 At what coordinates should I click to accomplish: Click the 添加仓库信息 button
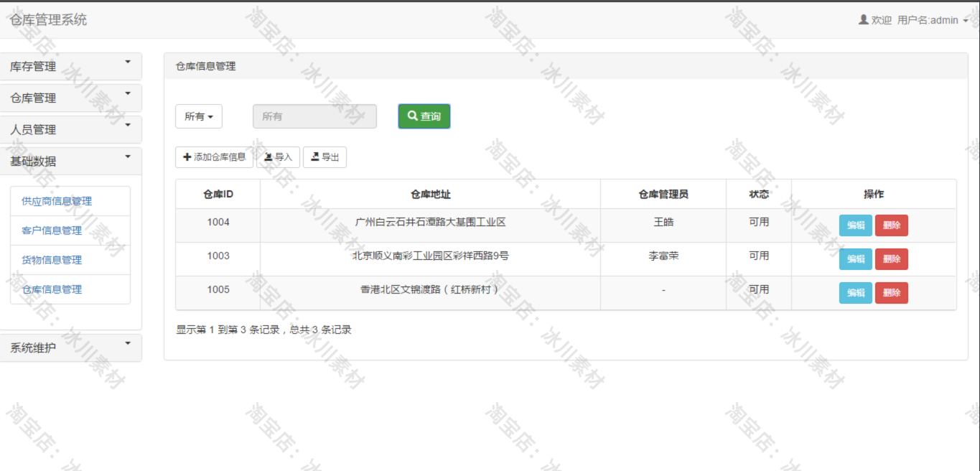pos(214,157)
